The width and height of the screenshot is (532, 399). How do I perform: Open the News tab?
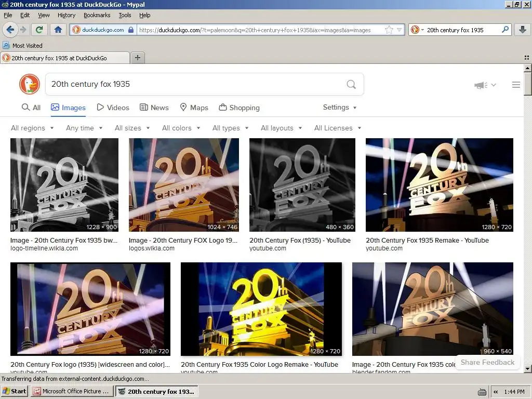[154, 108]
